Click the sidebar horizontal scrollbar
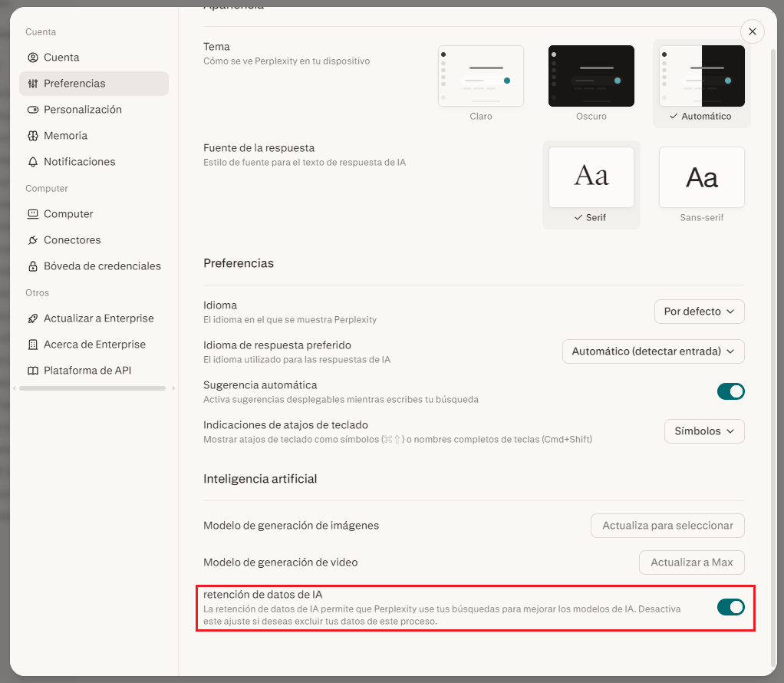This screenshot has height=683, width=784. coord(93,388)
